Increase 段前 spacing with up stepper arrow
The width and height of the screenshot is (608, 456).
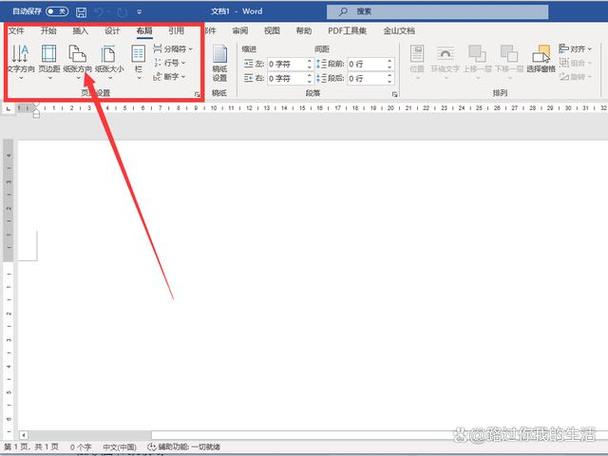(x=389, y=61)
